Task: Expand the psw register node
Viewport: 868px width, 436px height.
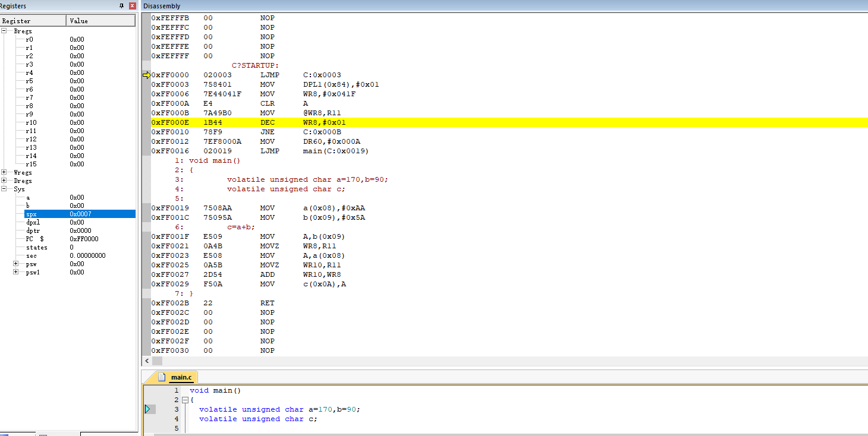Action: pyautogui.click(x=16, y=264)
